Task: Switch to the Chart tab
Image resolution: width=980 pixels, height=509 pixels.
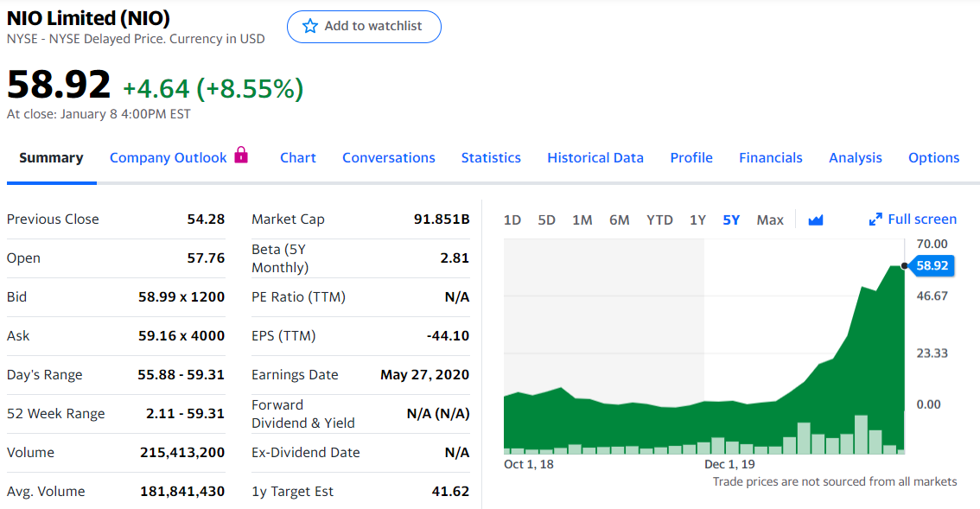Action: click(x=298, y=157)
